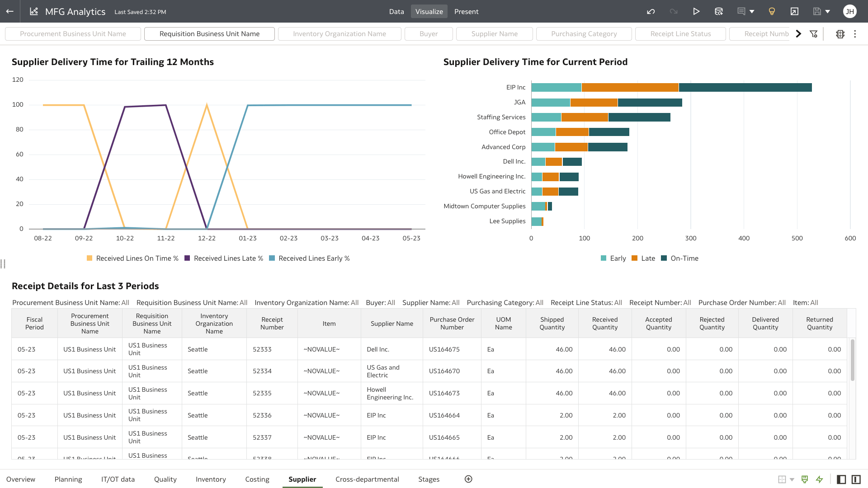Click the Supplier Name filter field

pyautogui.click(x=494, y=34)
